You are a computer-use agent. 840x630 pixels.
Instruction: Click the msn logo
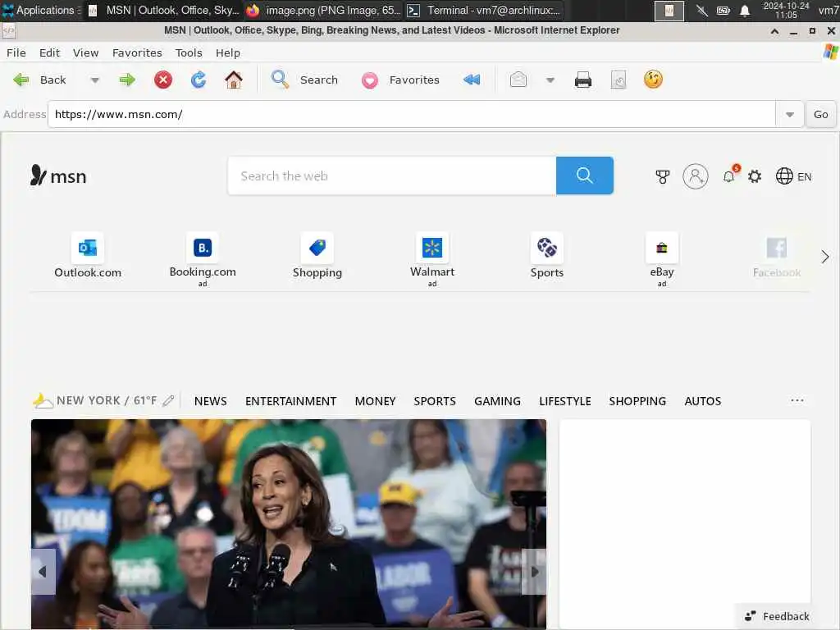[x=58, y=176]
